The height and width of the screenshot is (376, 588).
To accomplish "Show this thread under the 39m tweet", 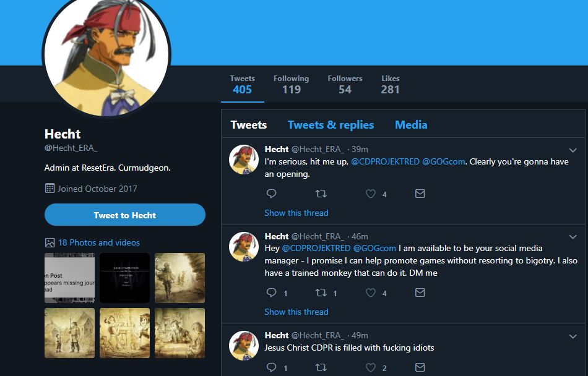I will [x=296, y=213].
